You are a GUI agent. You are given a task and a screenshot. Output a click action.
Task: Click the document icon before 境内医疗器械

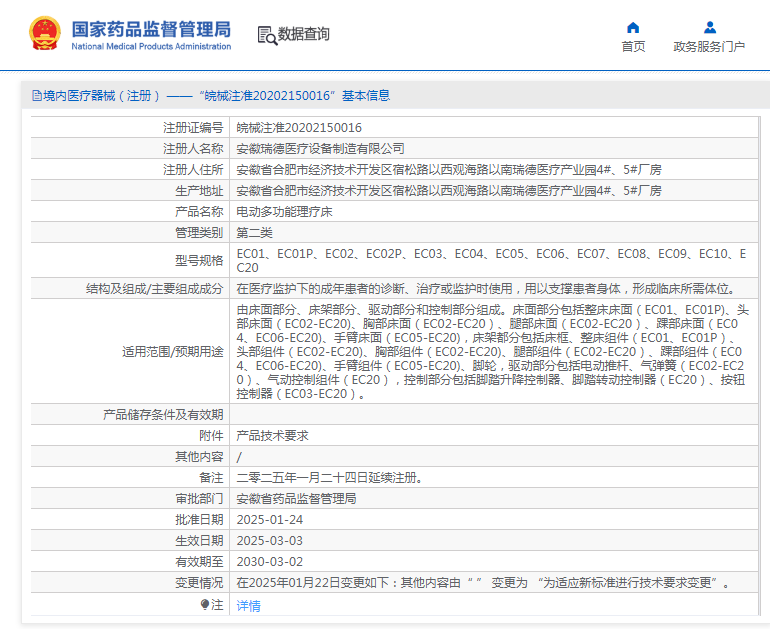click(37, 95)
